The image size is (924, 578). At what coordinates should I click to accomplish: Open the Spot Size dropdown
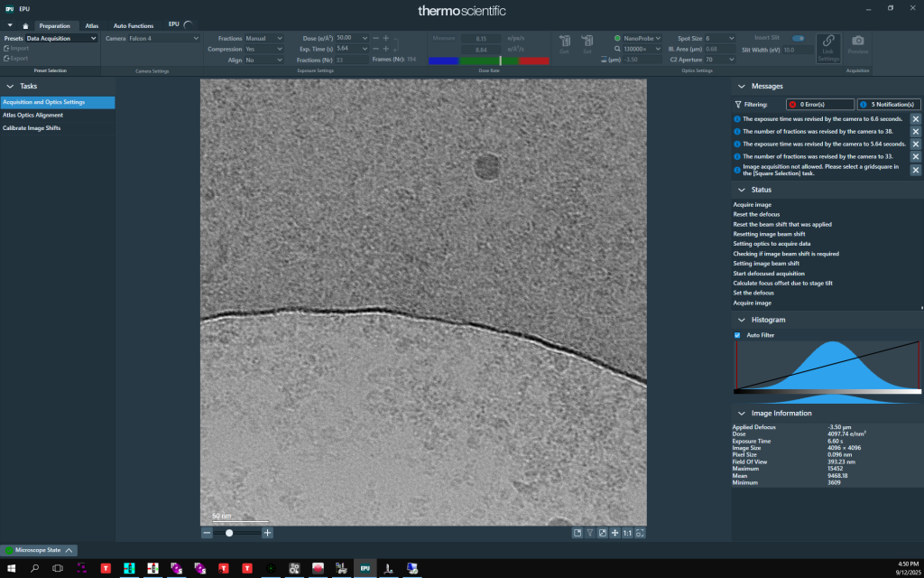[x=721, y=39]
